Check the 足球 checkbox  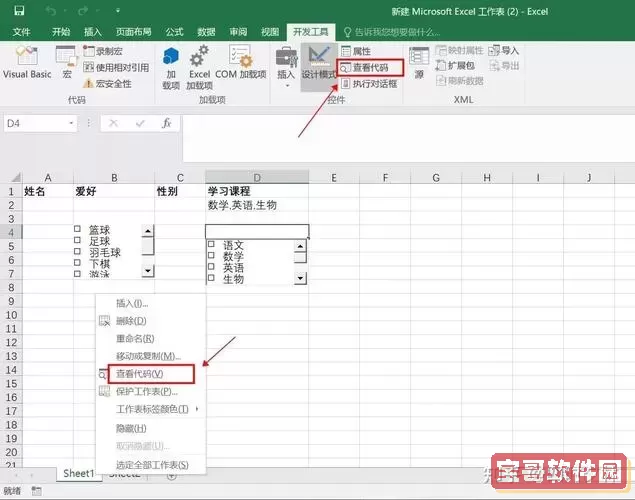point(77,240)
